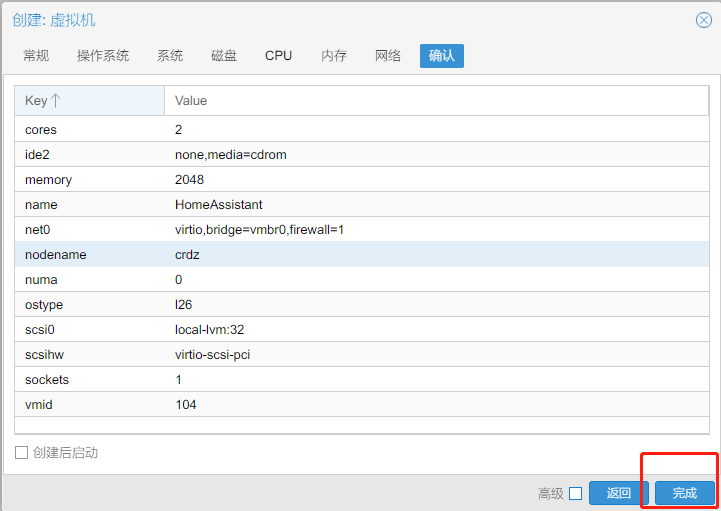Sort by the Key column header
Image resolution: width=721 pixels, height=511 pixels.
(x=89, y=100)
